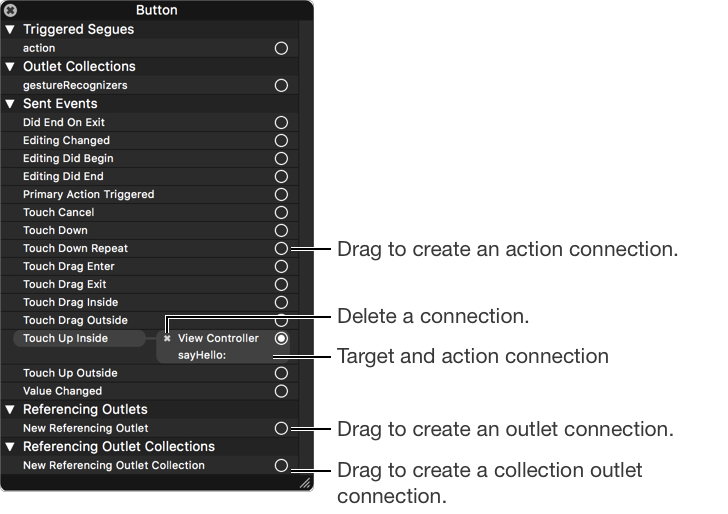This screenshot has width=728, height=514.
Task: Click the Did End On Exit circle
Action: point(281,123)
